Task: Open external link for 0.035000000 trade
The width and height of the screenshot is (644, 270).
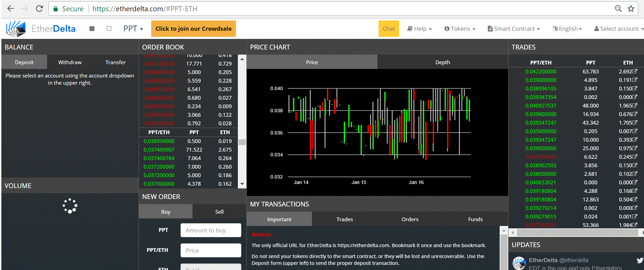Action: coord(635,131)
